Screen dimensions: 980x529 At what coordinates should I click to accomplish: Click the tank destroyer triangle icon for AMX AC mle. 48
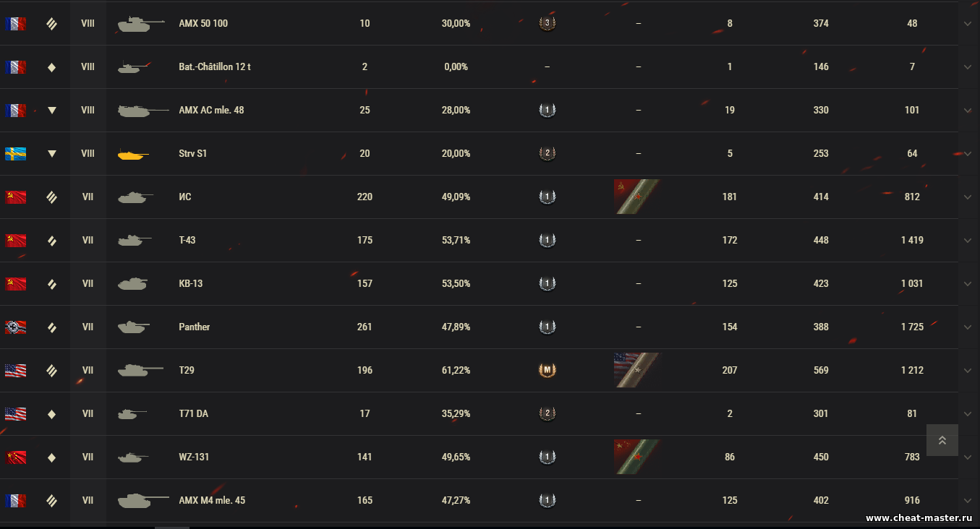pos(51,111)
